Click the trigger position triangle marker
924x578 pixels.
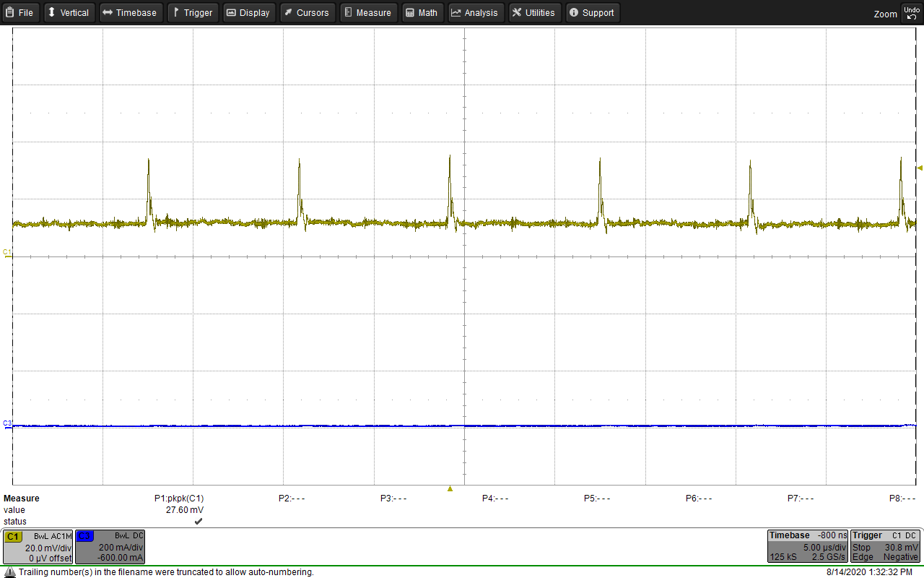[x=450, y=489]
